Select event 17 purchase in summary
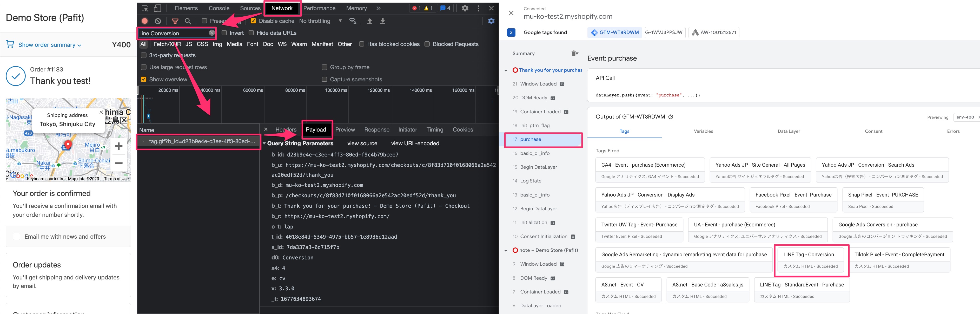Image resolution: width=980 pixels, height=314 pixels. click(543, 139)
